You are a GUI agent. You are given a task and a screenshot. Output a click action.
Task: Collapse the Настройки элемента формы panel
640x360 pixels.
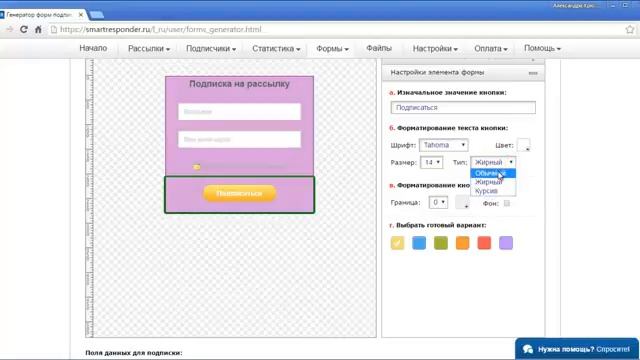[x=533, y=73]
